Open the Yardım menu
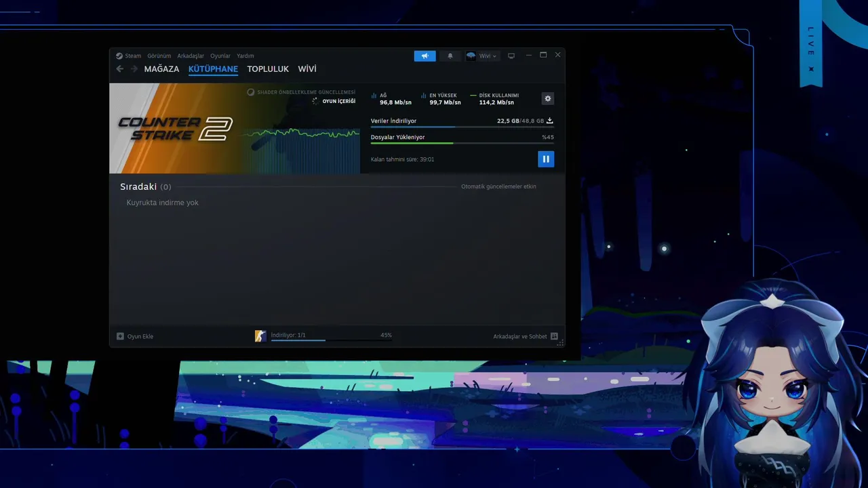 (245, 56)
